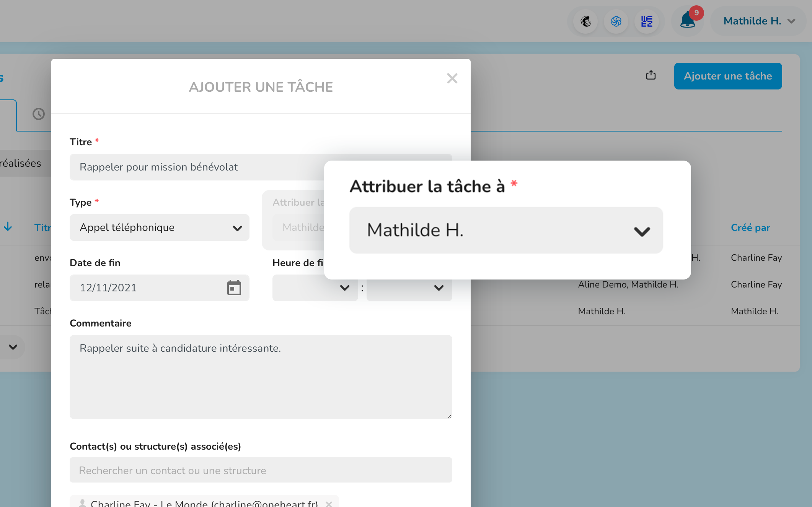This screenshot has height=507, width=812.
Task: Open the minutes selector for Heure de fin
Action: click(x=409, y=288)
